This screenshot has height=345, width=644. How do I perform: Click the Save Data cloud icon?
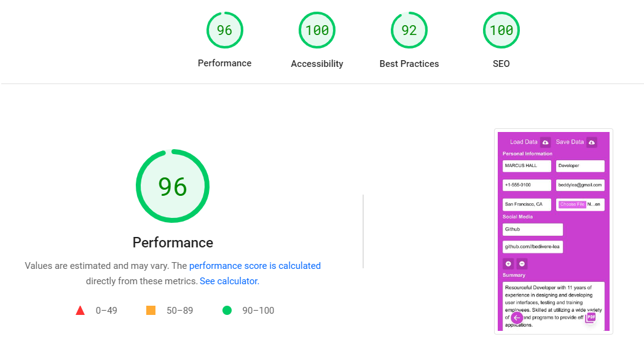click(x=592, y=142)
